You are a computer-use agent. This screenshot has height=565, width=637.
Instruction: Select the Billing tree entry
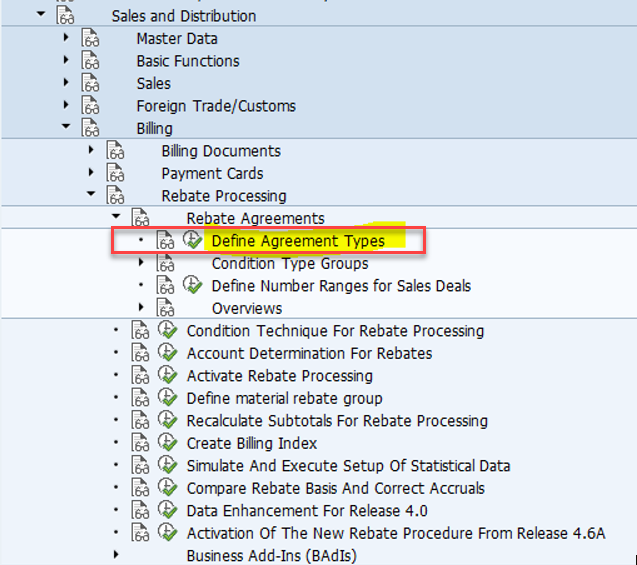tap(154, 128)
